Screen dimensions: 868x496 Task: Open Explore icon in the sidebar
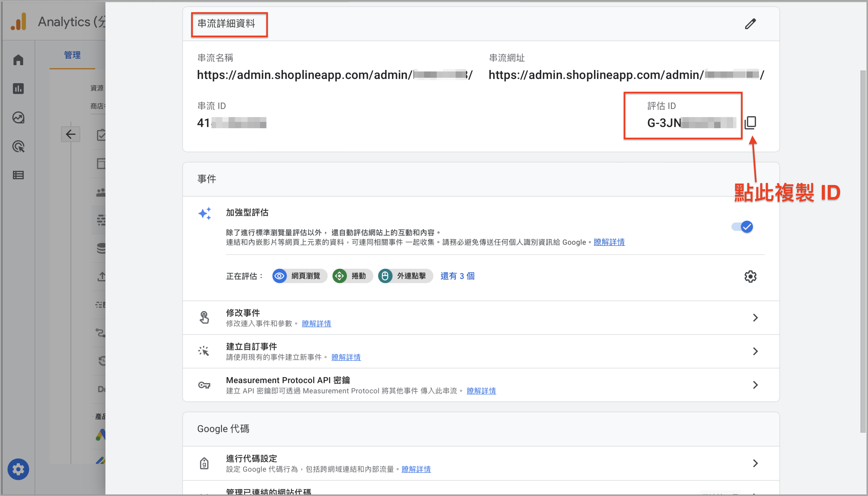point(18,118)
